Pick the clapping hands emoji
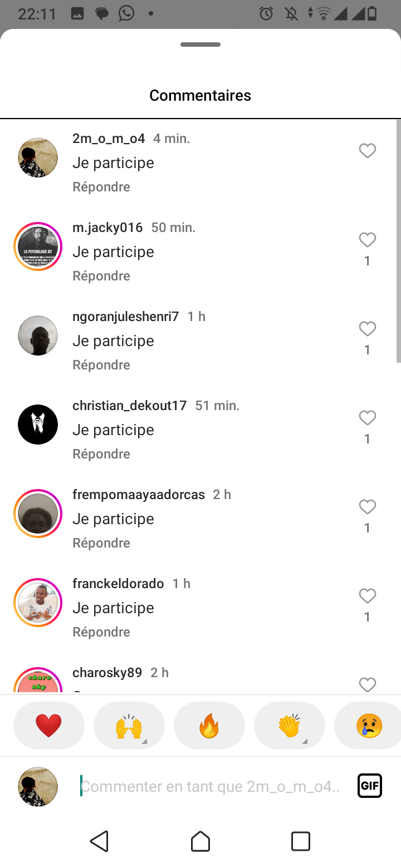 290,726
